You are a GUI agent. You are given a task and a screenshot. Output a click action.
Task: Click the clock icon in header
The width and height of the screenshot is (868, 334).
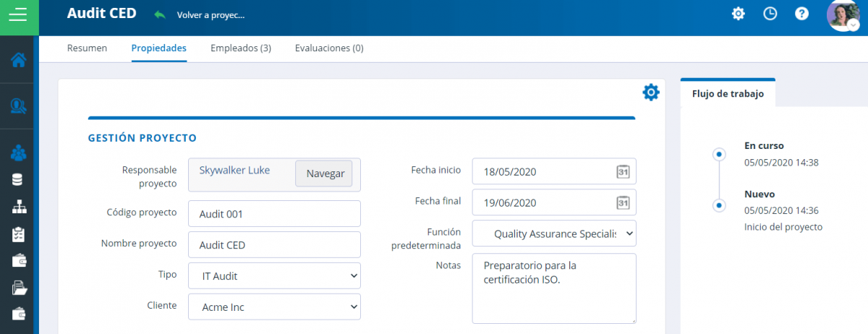click(x=770, y=13)
